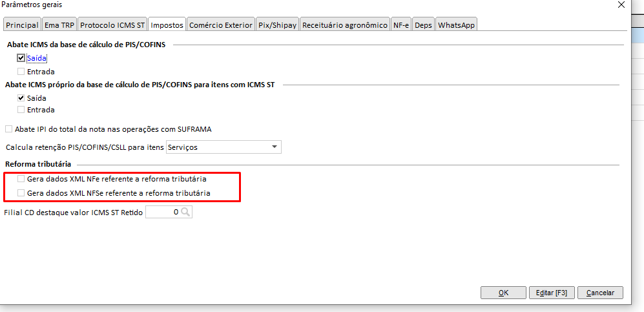
Task: Open the Pix/Shipay tab
Action: click(277, 25)
